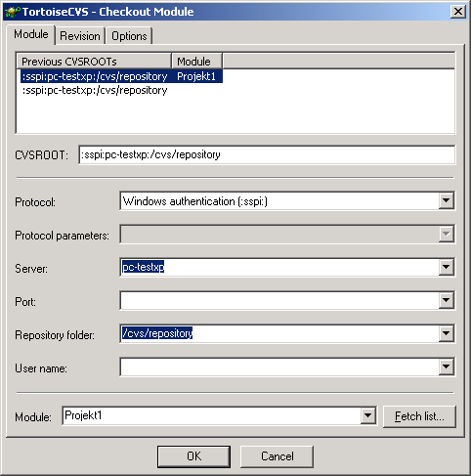Click the Previous CVSROOTs column header
Image resolution: width=471 pixels, height=476 pixels.
coord(94,62)
